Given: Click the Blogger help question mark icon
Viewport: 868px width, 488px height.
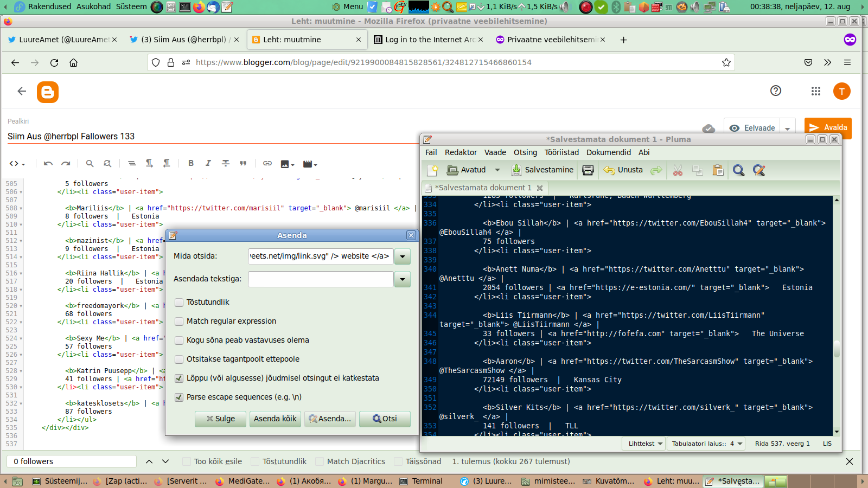Looking at the screenshot, I should [776, 91].
